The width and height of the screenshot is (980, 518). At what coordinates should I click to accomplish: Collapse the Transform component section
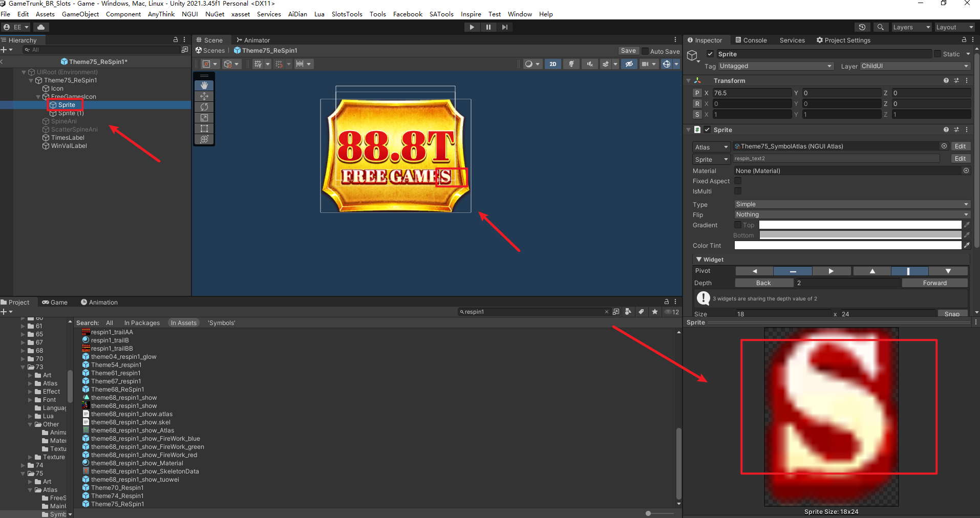(x=689, y=81)
